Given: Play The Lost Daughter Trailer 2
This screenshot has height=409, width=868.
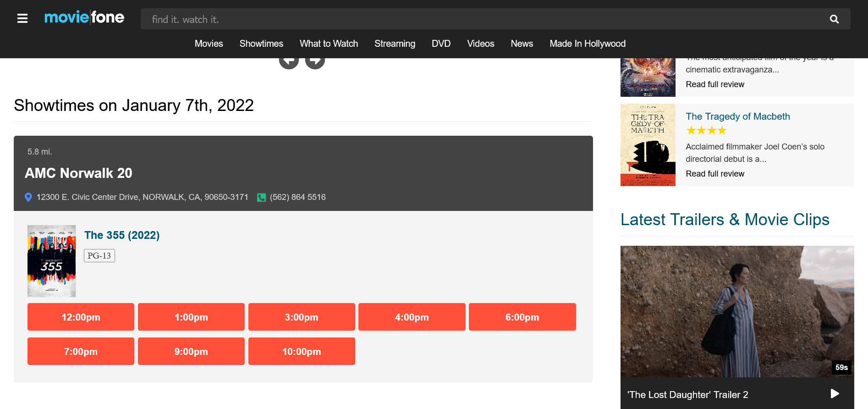Looking at the screenshot, I should 835,394.
